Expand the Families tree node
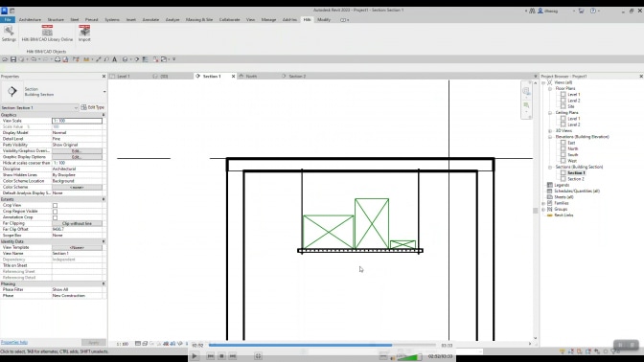Screen dimensions: 644x362 pyautogui.click(x=543, y=203)
